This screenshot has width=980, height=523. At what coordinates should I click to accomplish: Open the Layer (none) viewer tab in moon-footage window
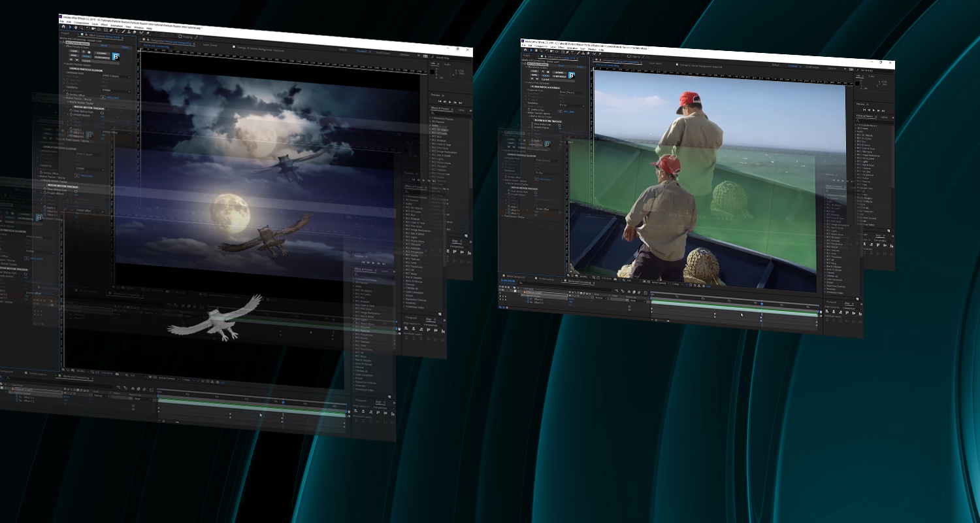(x=210, y=45)
